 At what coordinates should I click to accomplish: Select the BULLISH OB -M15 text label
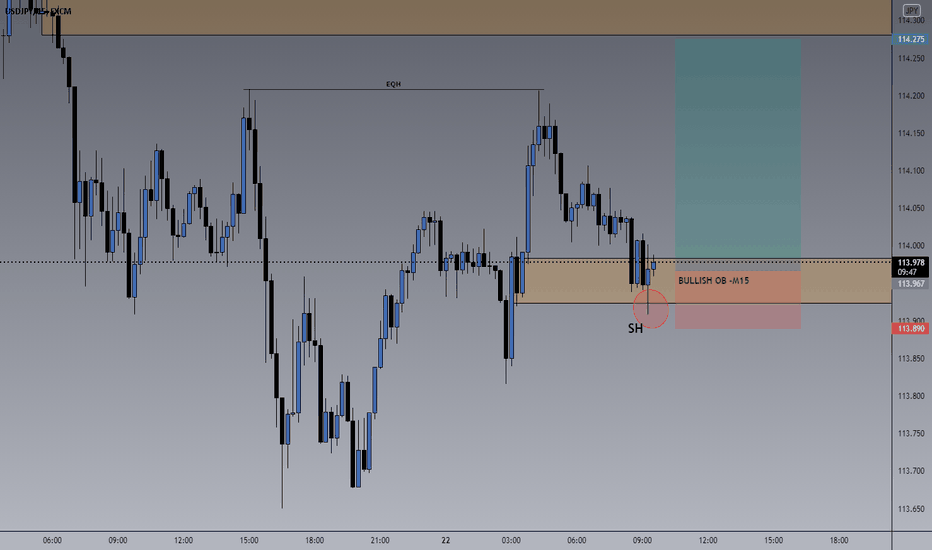(713, 281)
